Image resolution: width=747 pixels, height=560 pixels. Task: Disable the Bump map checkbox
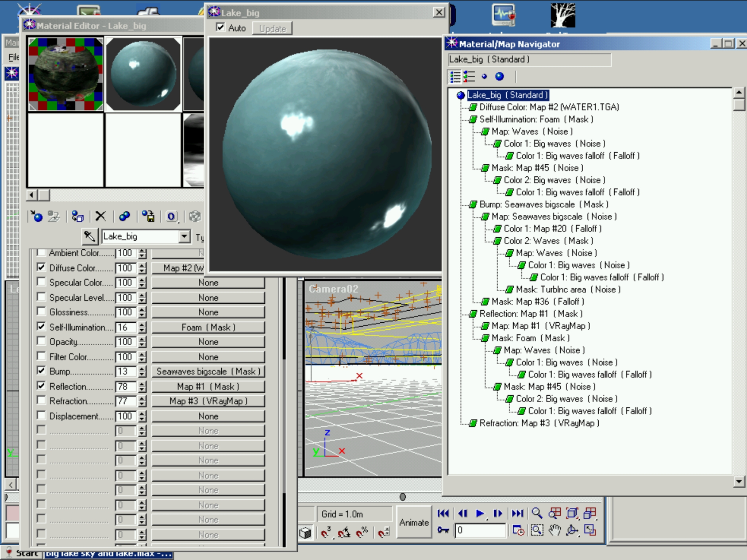41,371
